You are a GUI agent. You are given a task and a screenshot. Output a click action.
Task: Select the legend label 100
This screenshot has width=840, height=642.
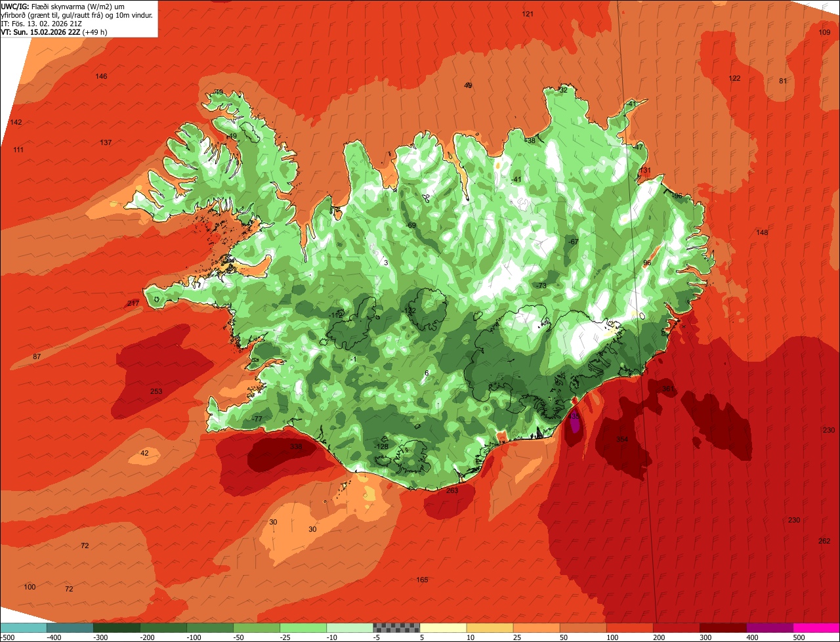[x=612, y=637]
